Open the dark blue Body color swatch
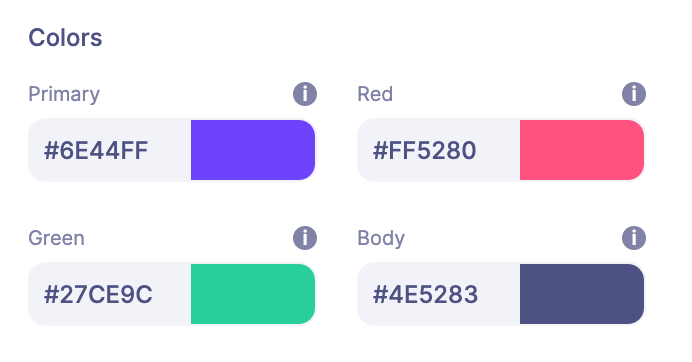The image size is (692, 362). pyautogui.click(x=582, y=294)
